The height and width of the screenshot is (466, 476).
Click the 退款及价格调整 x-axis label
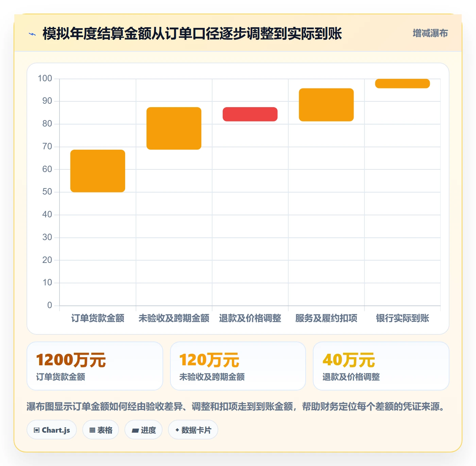(250, 318)
